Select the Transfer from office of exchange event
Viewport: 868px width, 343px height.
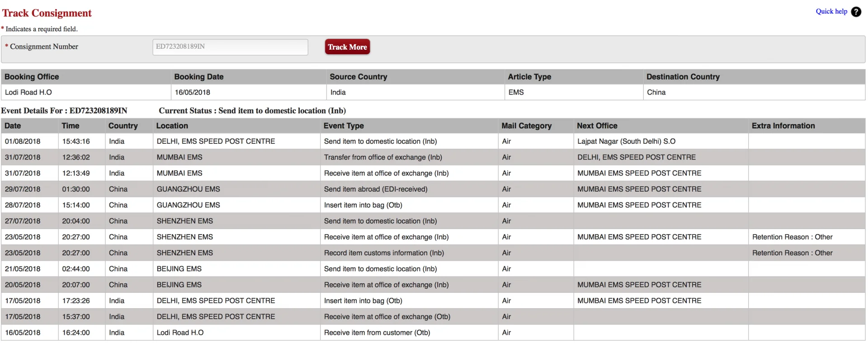coord(383,157)
